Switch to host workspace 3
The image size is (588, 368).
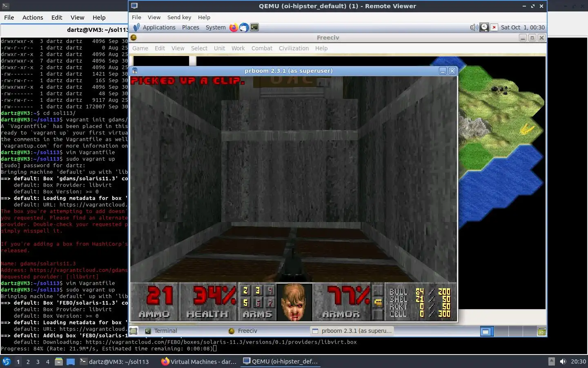point(38,361)
